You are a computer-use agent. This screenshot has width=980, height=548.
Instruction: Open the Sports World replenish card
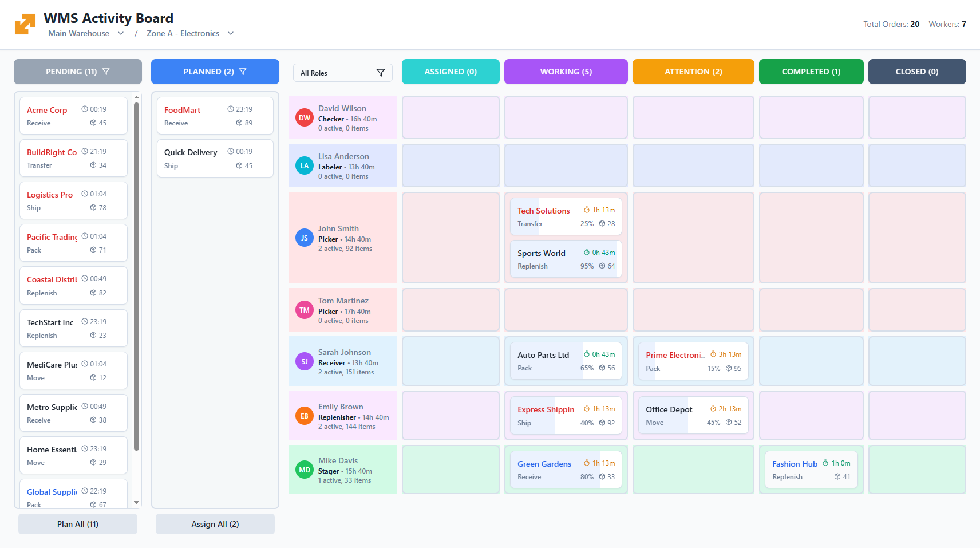coord(566,259)
